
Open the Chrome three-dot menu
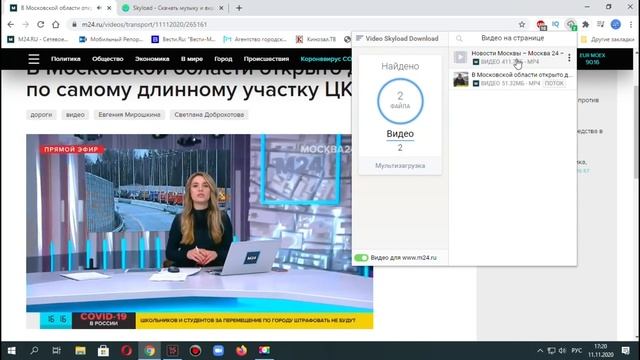(x=631, y=24)
